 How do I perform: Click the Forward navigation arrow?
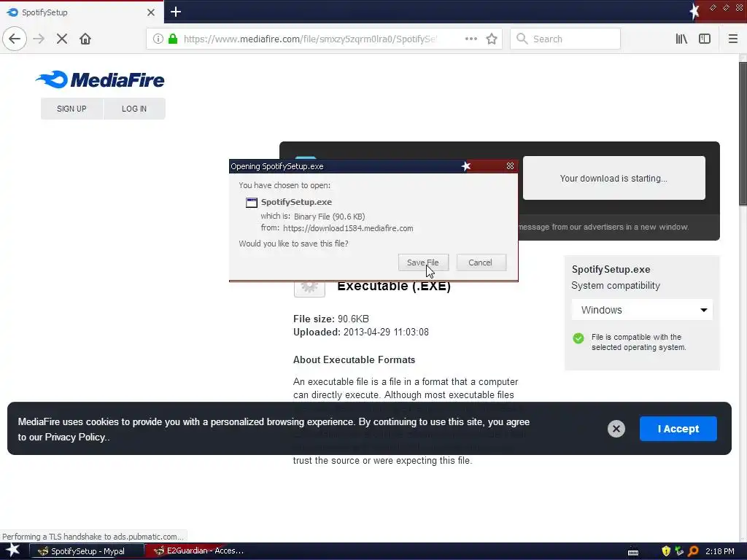pos(39,39)
